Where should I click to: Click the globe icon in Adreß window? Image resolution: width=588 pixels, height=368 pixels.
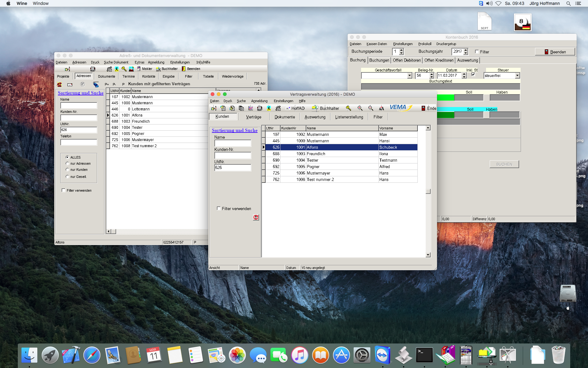(x=82, y=84)
